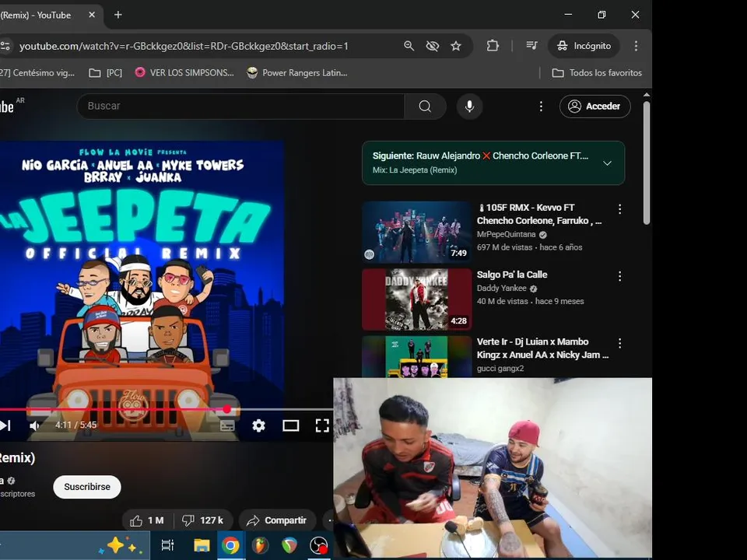Click the site information icon in address bar
747x560 pixels.
coord(5,46)
